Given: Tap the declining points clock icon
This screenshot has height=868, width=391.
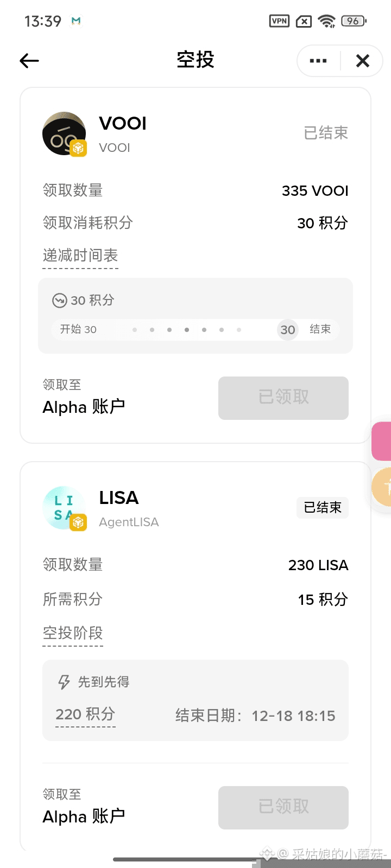Looking at the screenshot, I should (x=59, y=301).
